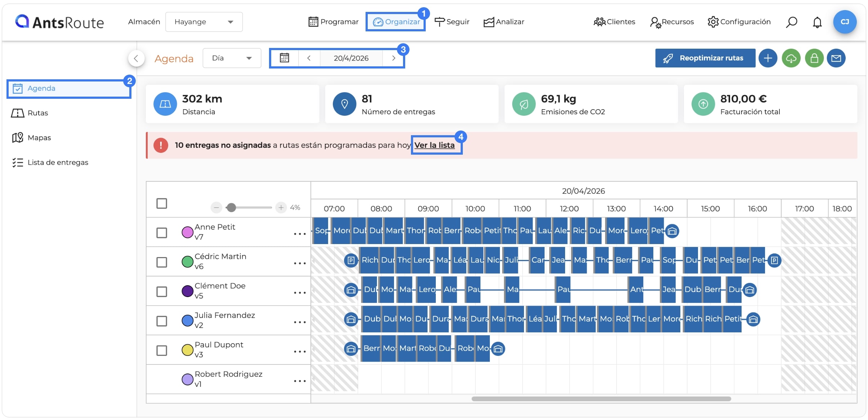Click the green cloud upload icon
Screen dimensions: 868x420
[791, 58]
